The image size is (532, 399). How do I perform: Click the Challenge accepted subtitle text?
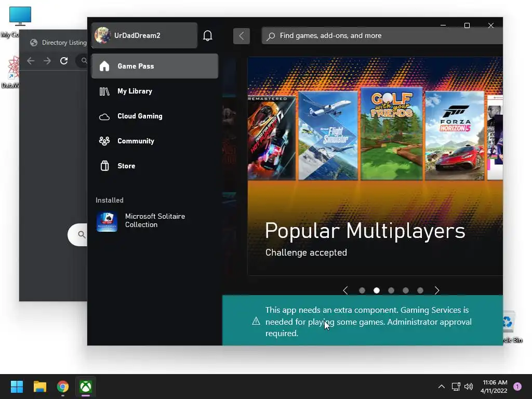[x=306, y=253]
